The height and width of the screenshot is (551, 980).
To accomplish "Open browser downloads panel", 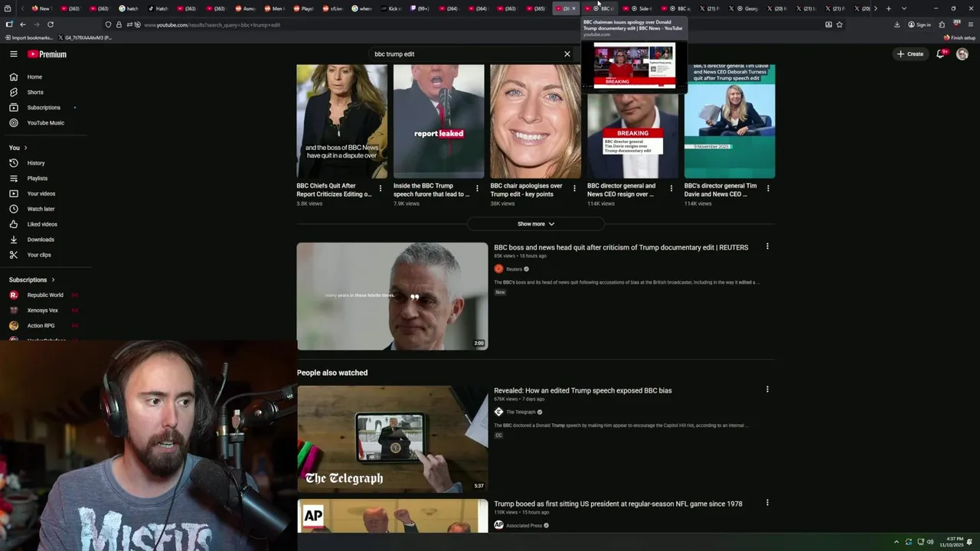I will point(897,24).
